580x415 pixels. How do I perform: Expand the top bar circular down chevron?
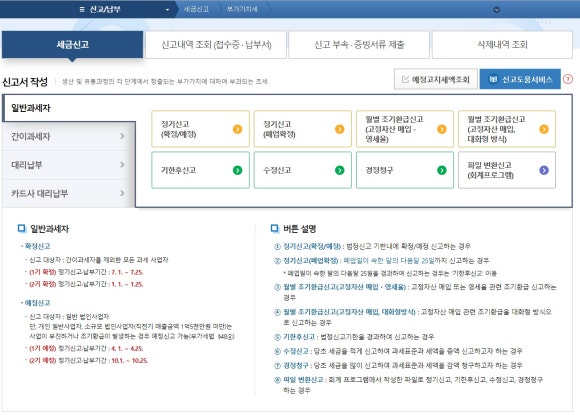pos(496,10)
